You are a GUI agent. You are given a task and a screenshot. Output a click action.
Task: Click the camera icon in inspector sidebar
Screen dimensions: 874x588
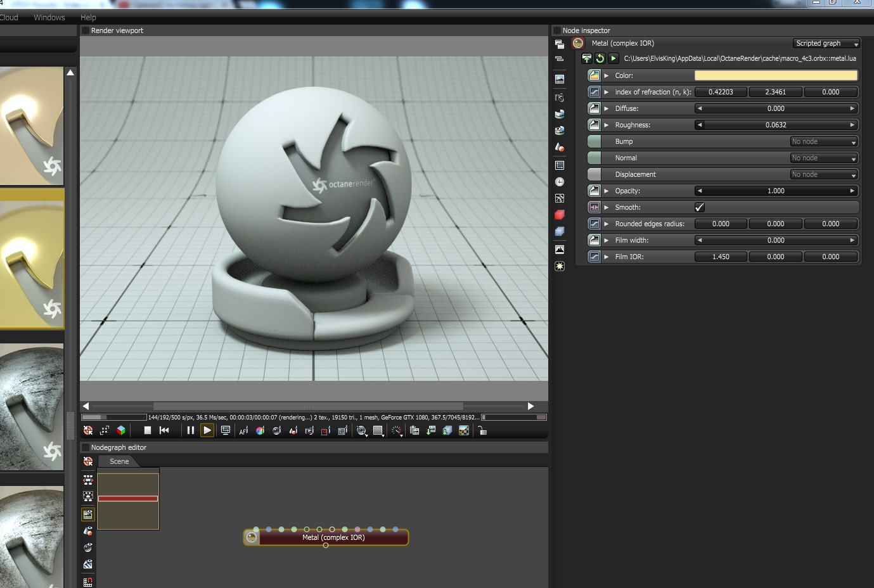pos(560,98)
